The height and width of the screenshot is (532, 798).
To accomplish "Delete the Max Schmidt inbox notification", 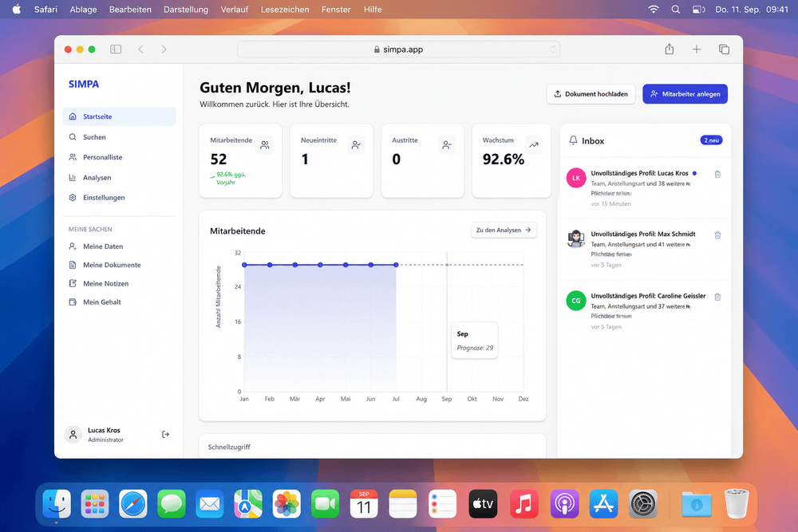I will (x=717, y=235).
